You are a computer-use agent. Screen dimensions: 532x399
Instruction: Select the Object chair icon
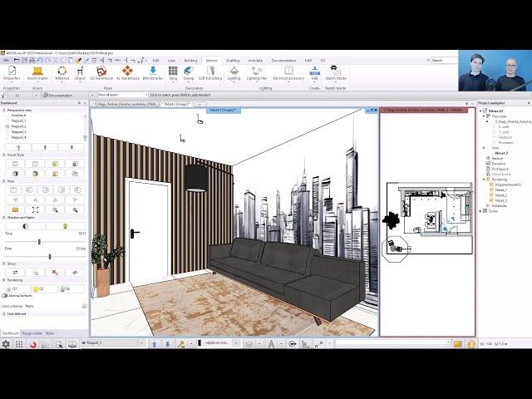(x=80, y=73)
